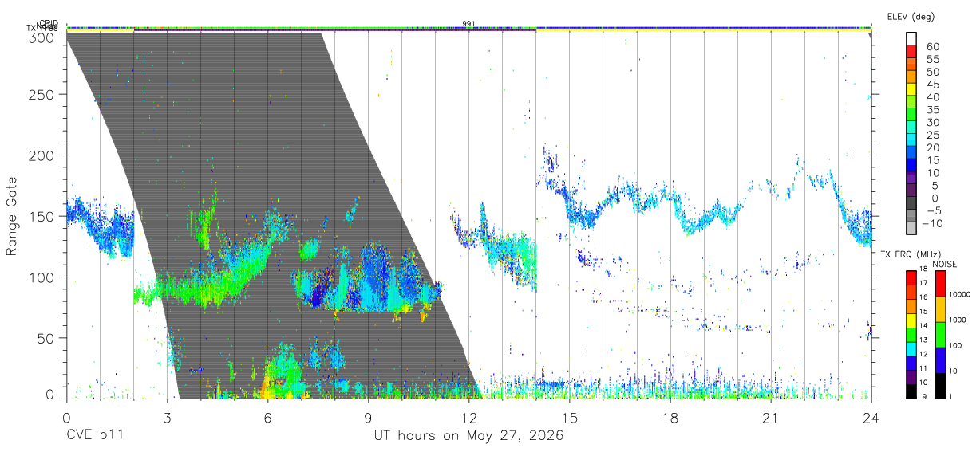980x452 pixels.
Task: Click the x-axis tick label 15
Action: click(x=570, y=418)
